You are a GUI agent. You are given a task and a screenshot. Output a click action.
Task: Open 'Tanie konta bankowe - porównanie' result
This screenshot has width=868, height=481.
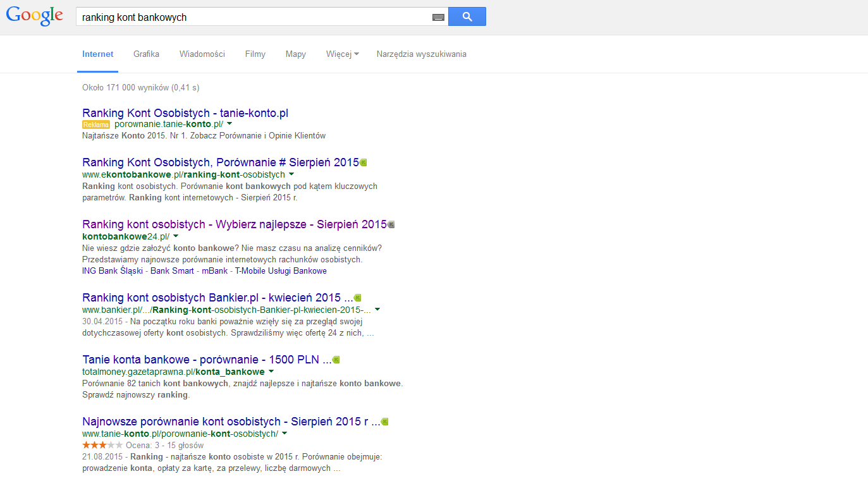point(207,360)
